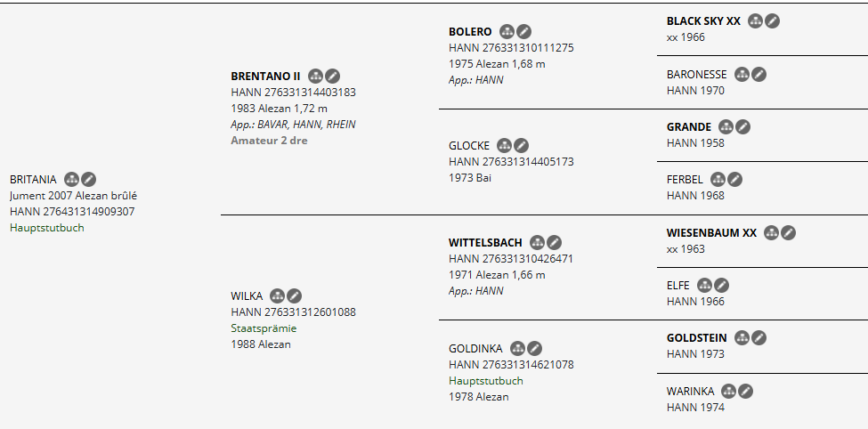
Task: Open the pedigree icon next to GOLDSTEIN
Action: (x=742, y=337)
